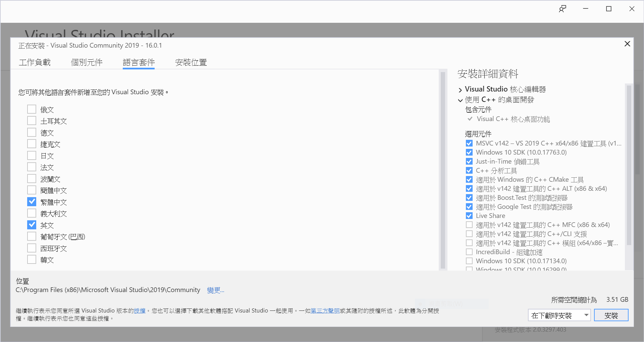Expand Visual Studio 核心編輯器 section

point(460,90)
